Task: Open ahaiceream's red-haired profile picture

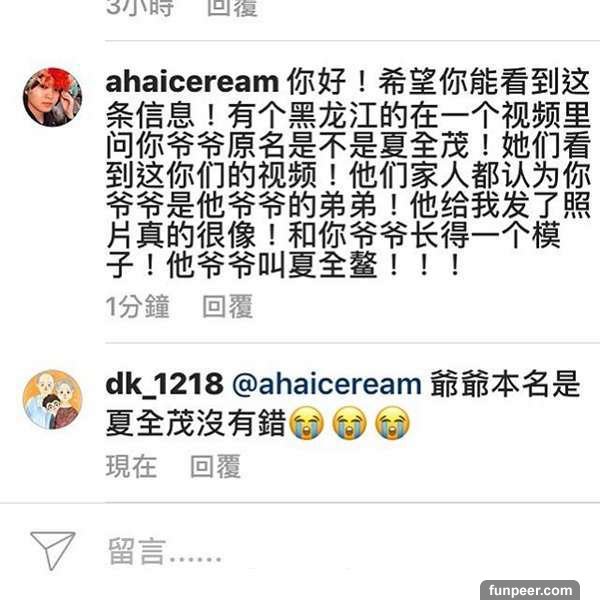Action: pos(52,97)
